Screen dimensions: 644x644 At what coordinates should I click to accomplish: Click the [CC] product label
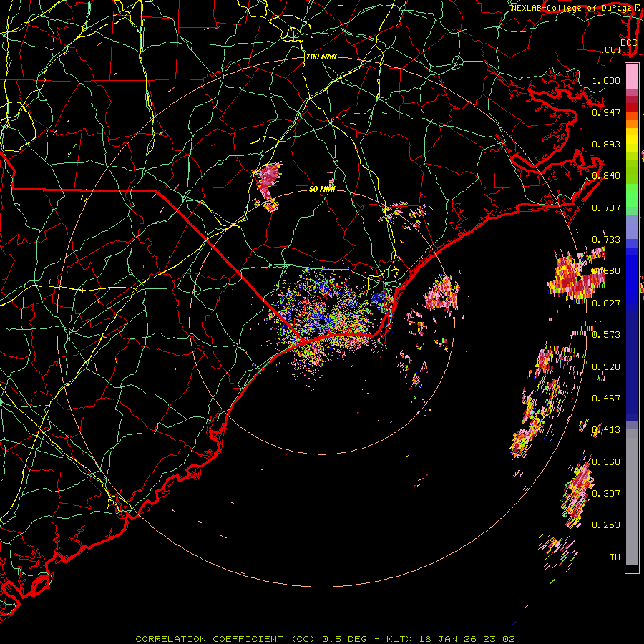point(611,49)
